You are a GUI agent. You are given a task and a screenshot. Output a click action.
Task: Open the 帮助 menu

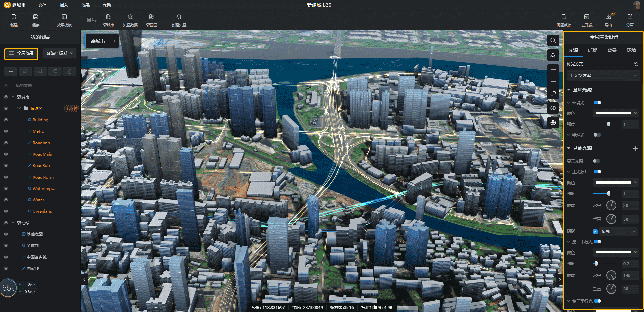[107, 5]
